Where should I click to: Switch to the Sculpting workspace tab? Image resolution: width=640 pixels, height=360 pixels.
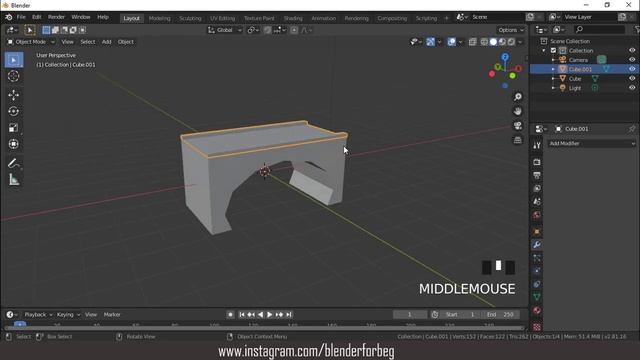190,18
